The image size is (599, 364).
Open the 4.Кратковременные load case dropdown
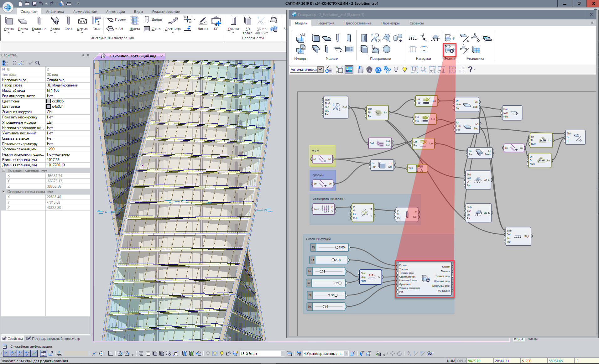[x=346, y=354]
